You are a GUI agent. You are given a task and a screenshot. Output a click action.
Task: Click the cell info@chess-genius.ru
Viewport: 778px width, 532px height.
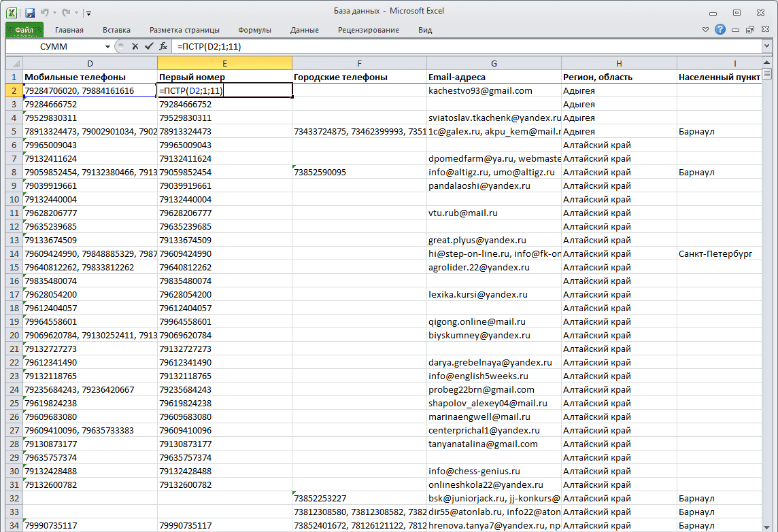(x=494, y=471)
